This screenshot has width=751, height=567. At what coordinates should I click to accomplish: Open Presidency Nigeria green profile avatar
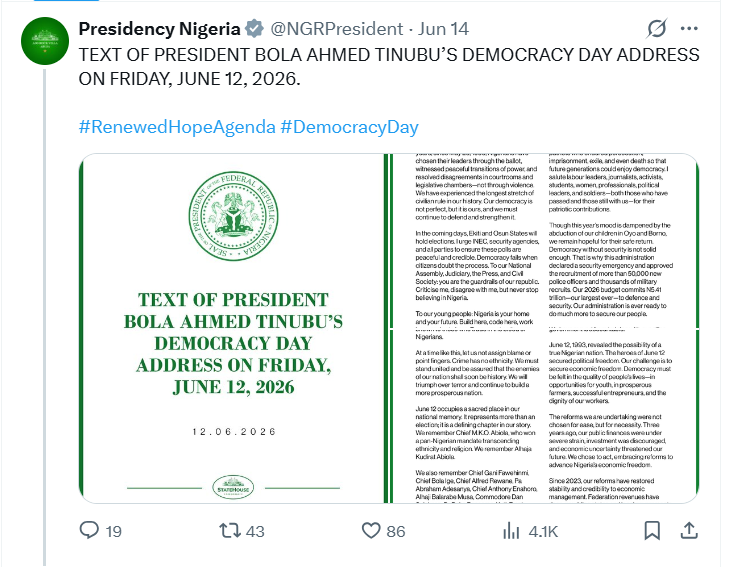pos(45,41)
